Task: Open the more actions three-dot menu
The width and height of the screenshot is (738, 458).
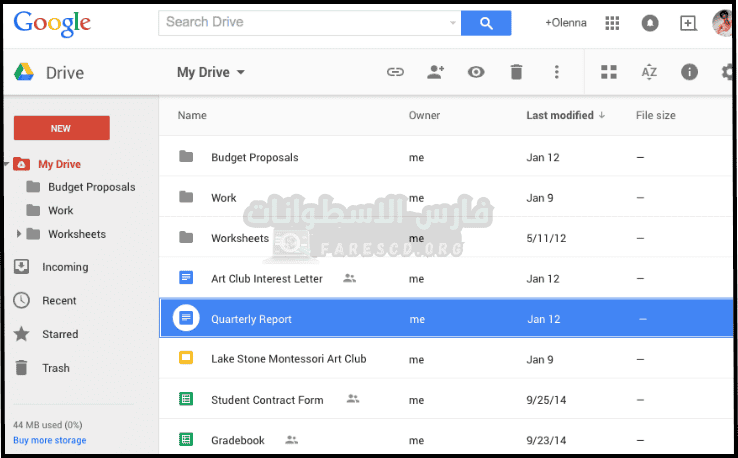Action: 557,72
